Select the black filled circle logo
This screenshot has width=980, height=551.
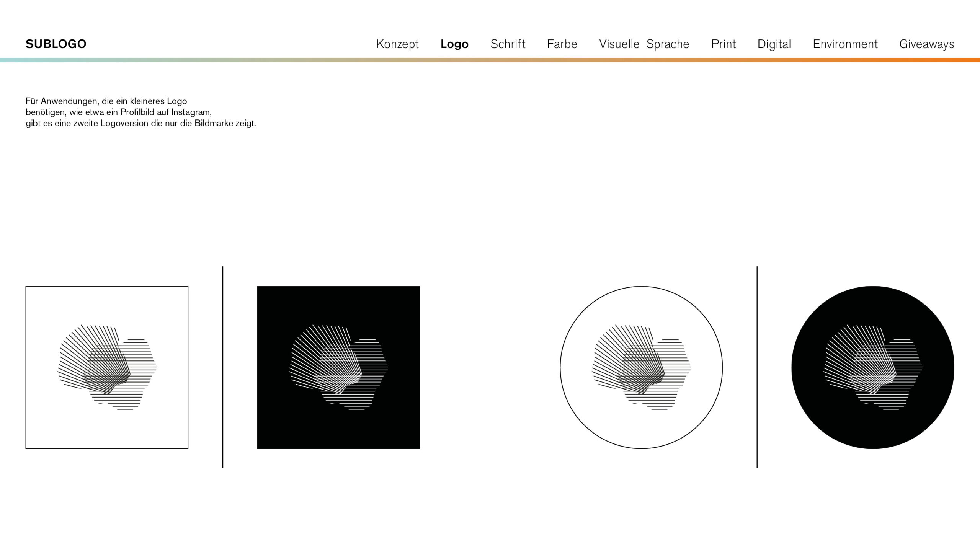[873, 367]
